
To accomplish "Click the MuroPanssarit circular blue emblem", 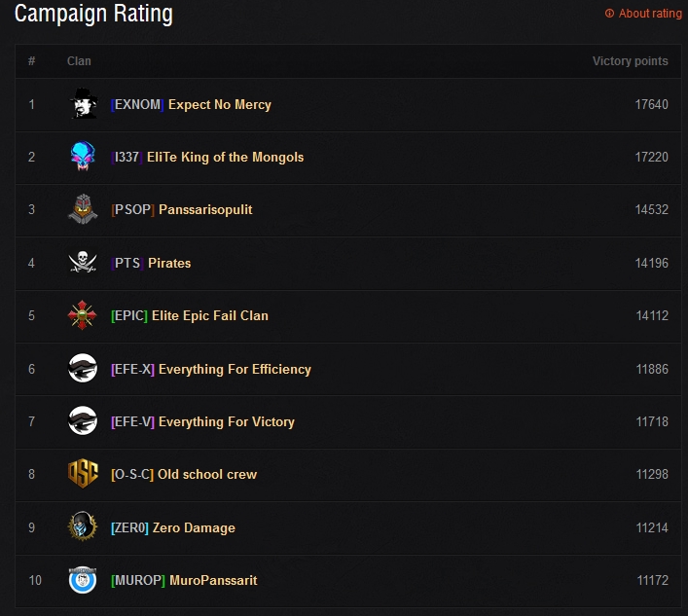I will click(83, 580).
